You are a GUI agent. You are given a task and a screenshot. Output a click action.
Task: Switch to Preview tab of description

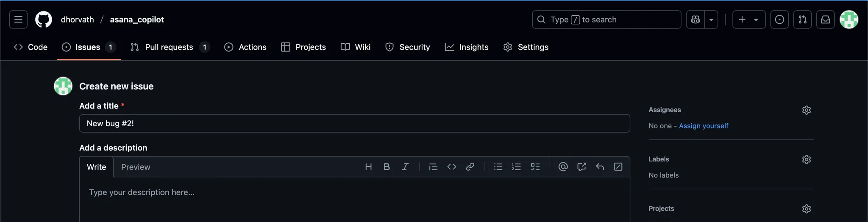coord(136,167)
